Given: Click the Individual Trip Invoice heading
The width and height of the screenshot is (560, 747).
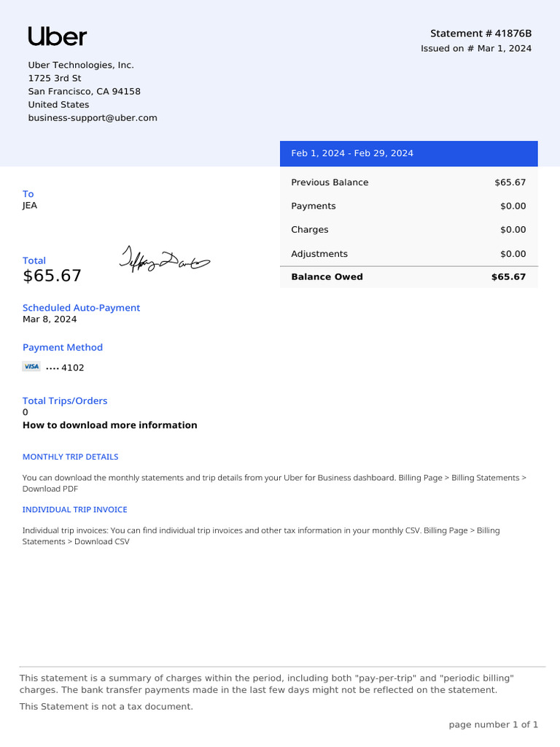Looking at the screenshot, I should click(x=74, y=509).
